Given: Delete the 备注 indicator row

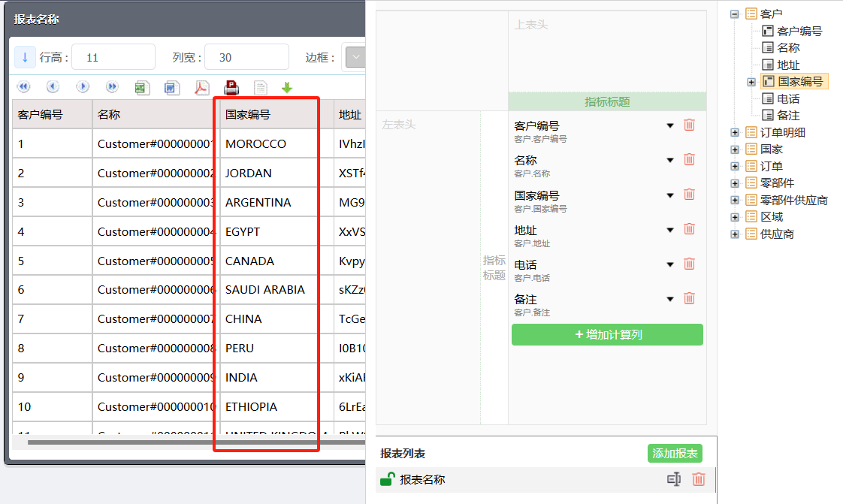Looking at the screenshot, I should point(689,298).
